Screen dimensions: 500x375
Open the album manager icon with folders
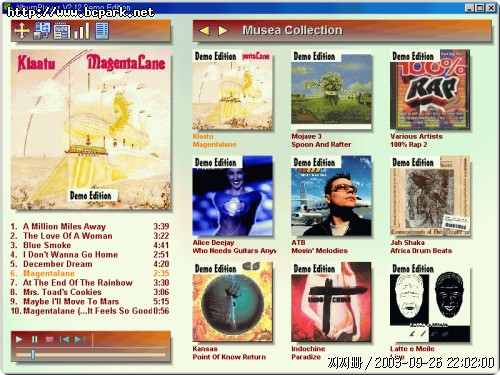tap(42, 31)
